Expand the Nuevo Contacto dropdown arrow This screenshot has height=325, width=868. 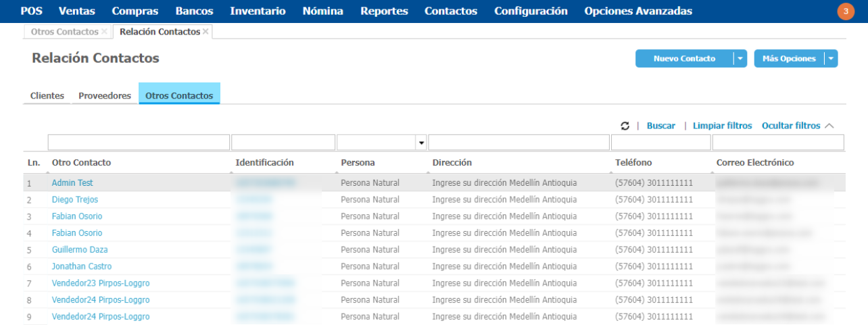pos(740,59)
